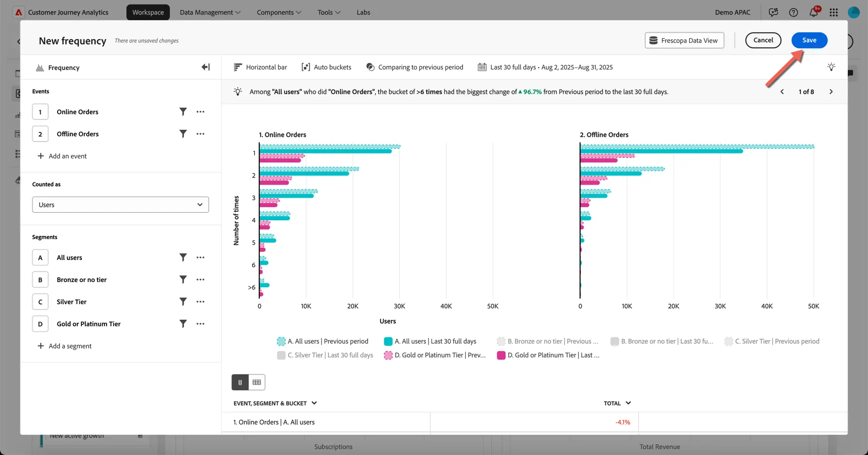Go to next insight
Image resolution: width=868 pixels, height=455 pixels.
(x=831, y=92)
